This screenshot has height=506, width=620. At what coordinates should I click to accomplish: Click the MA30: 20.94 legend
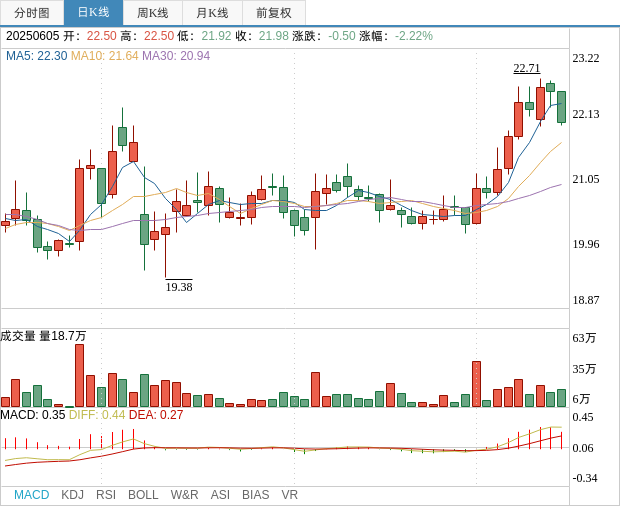[176, 56]
